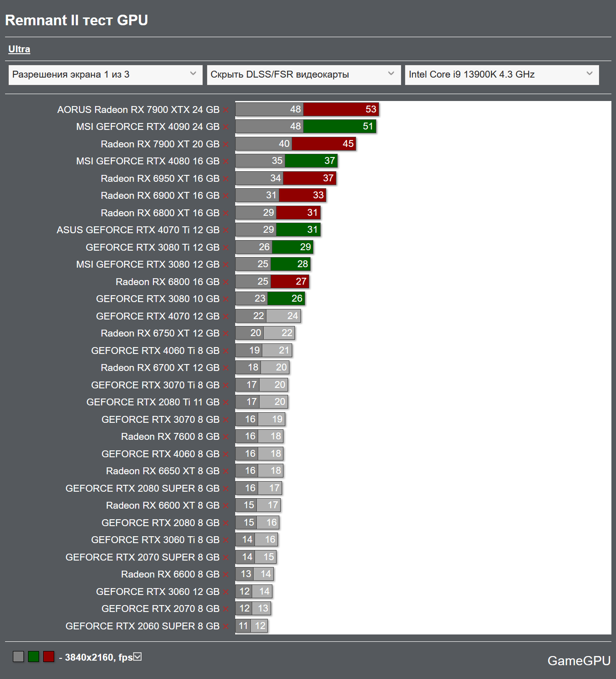Open the screen resolution dropdown
616x679 pixels.
click(105, 75)
